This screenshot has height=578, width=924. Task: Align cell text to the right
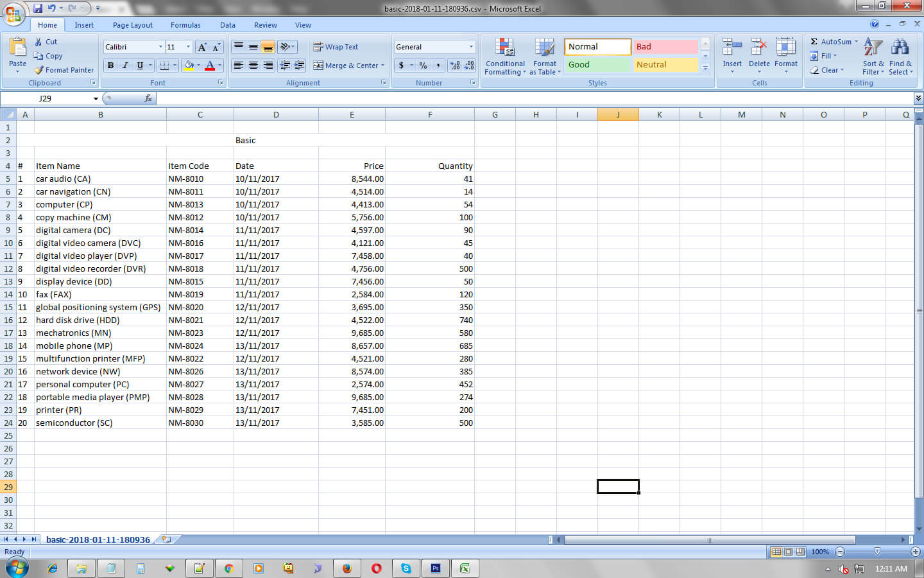pos(268,66)
